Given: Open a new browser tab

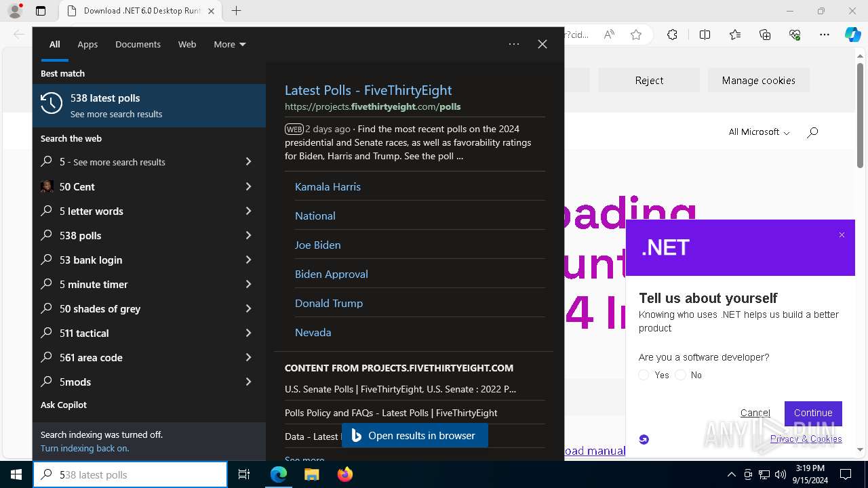Looking at the screenshot, I should pyautogui.click(x=236, y=11).
